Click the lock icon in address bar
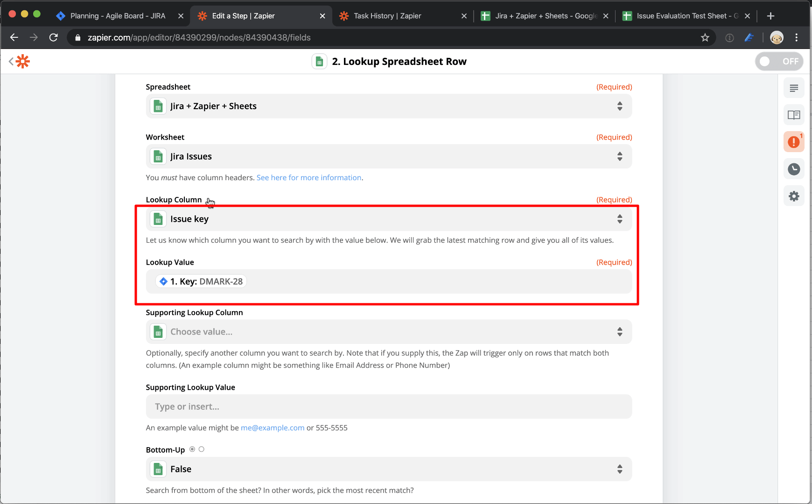The image size is (812, 504). (x=78, y=38)
